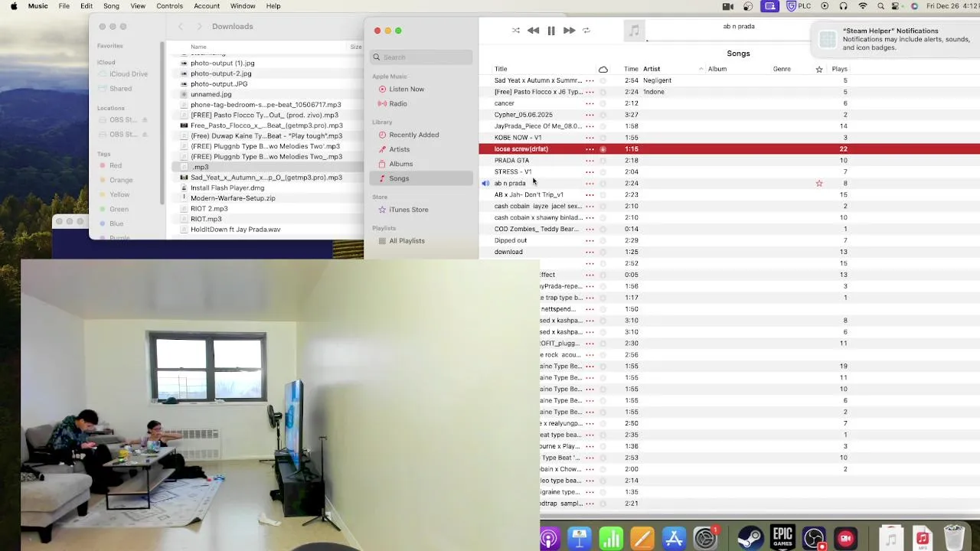
Task: Open the App Store from the Dock
Action: 674,539
